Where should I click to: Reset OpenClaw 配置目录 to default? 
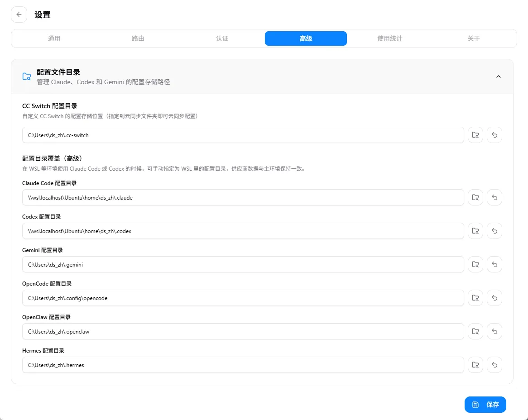(494, 331)
